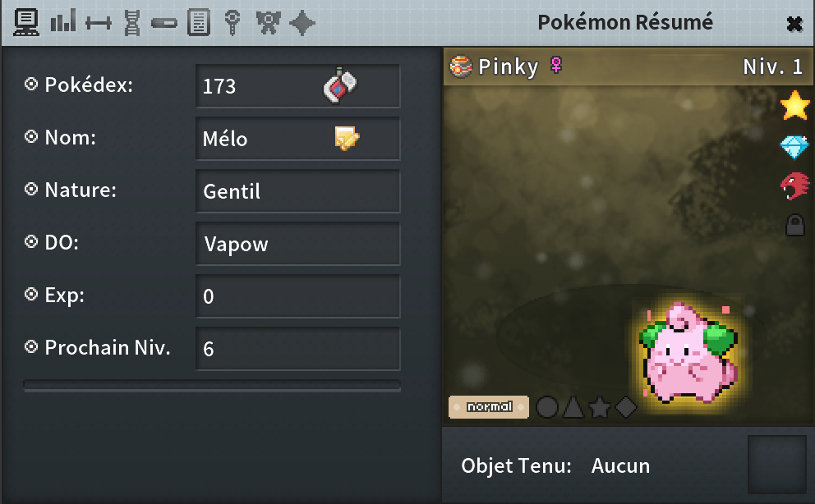
Task: Click the normal type badge
Action: [x=489, y=407]
